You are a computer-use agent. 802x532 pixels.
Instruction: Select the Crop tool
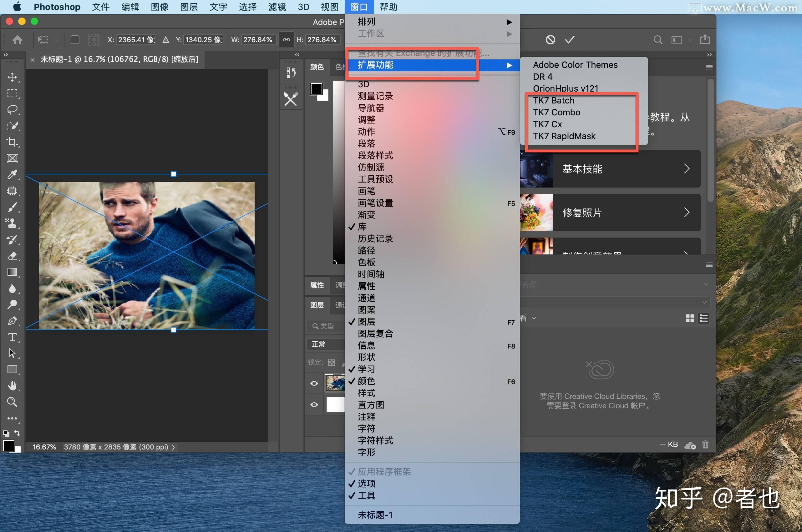coord(13,142)
